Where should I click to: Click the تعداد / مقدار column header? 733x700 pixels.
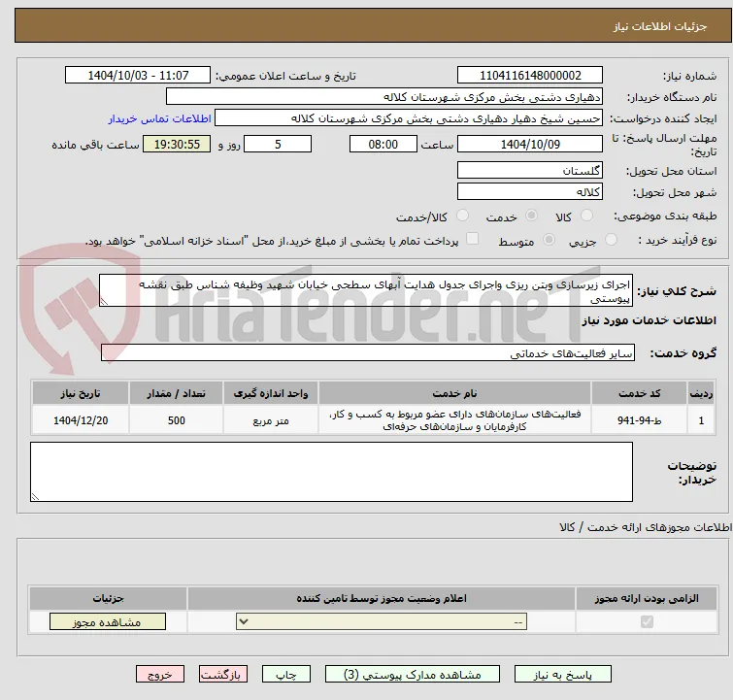[x=177, y=393]
